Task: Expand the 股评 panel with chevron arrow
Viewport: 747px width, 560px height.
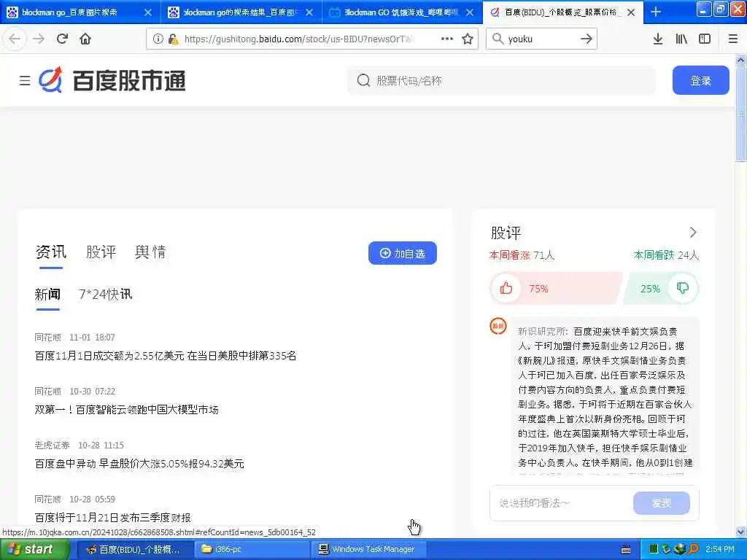Action: pyautogui.click(x=693, y=233)
